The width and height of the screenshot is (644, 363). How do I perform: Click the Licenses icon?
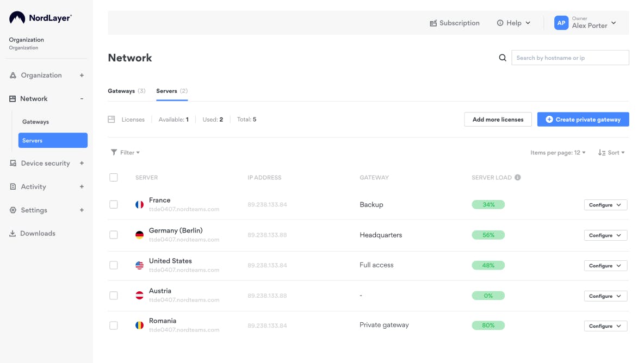112,120
